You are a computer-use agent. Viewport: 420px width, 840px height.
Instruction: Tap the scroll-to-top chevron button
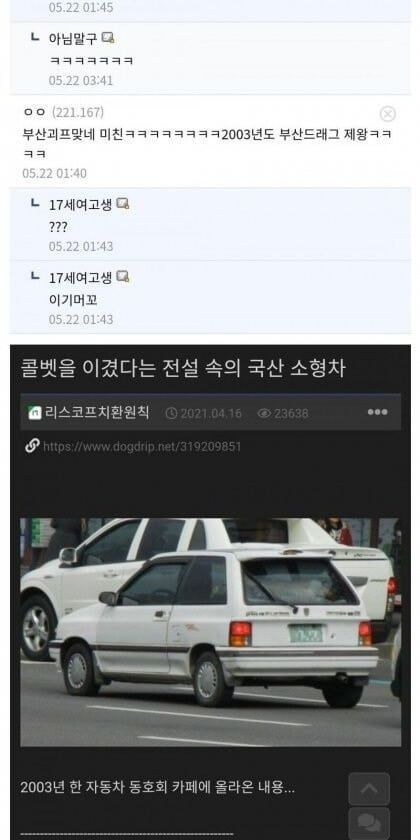pos(369,789)
